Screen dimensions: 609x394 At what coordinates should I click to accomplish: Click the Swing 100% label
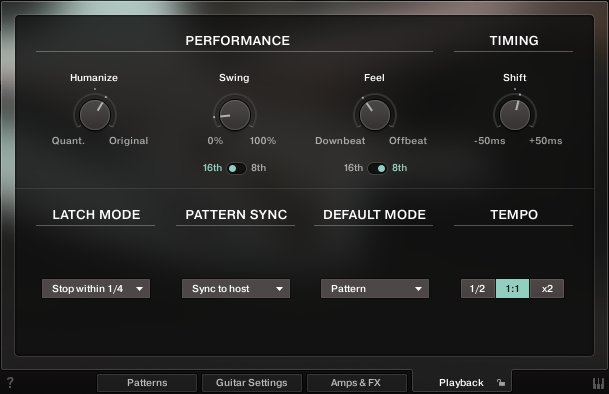pyautogui.click(x=263, y=141)
